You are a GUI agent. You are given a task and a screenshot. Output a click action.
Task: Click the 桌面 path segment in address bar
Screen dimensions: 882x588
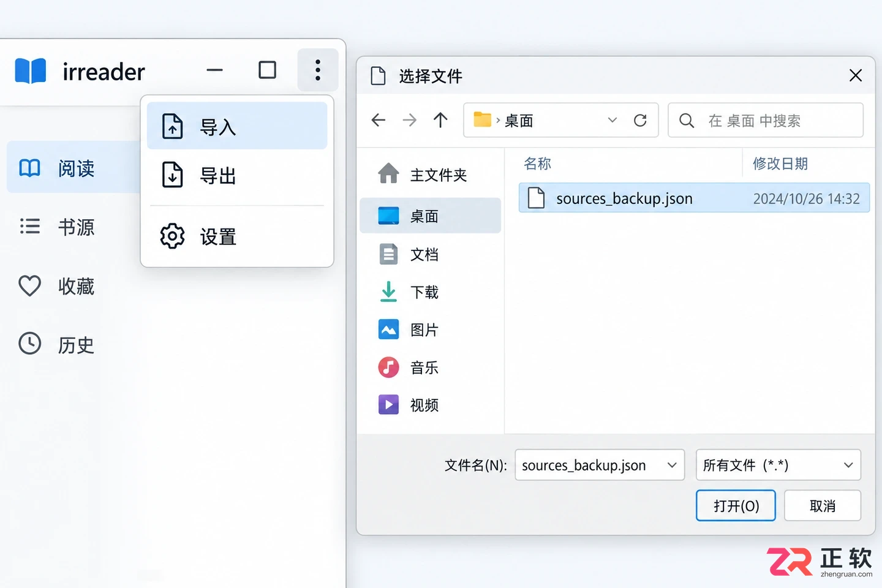tap(519, 121)
